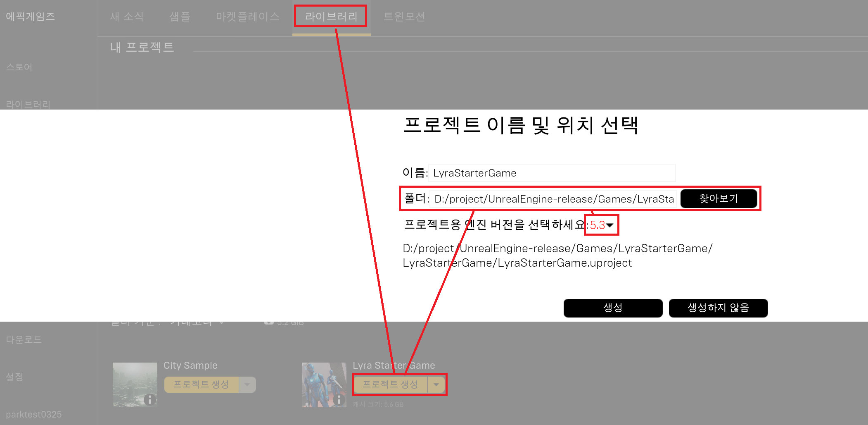Go to the 마켓플레이스 tab
This screenshot has height=425, width=868.
(x=248, y=17)
